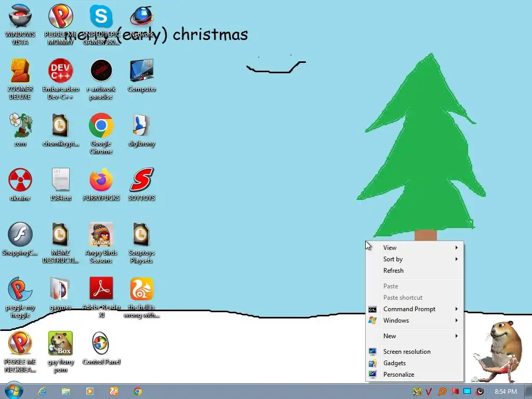Launch Internet Explorer from the taskbar
Viewport: 532px width, 399px height.
click(42, 391)
